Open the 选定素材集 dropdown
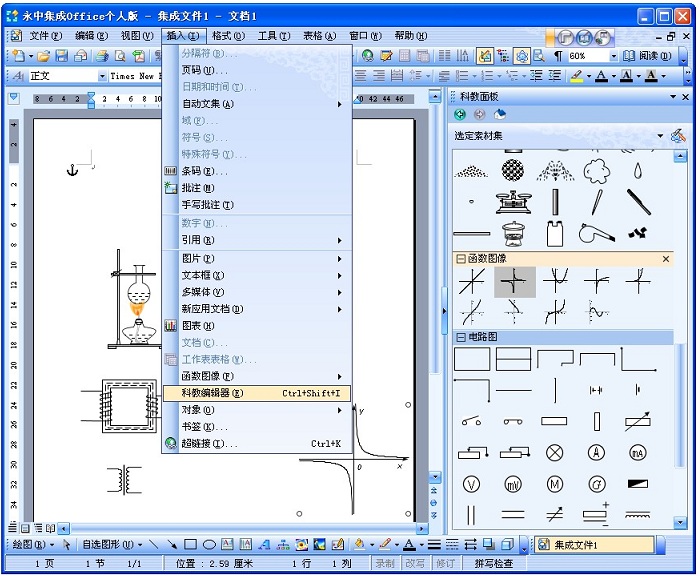Image resolution: width=700 pixels, height=576 pixels. point(660,136)
